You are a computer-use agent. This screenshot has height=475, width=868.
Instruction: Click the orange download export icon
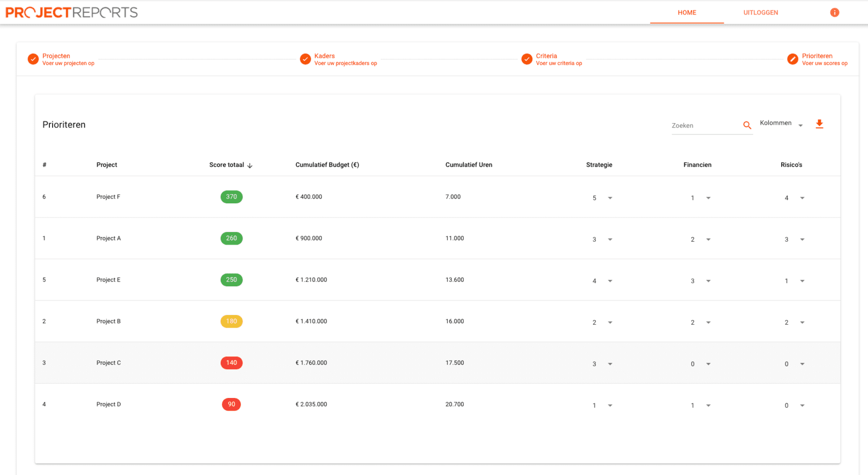pyautogui.click(x=819, y=124)
